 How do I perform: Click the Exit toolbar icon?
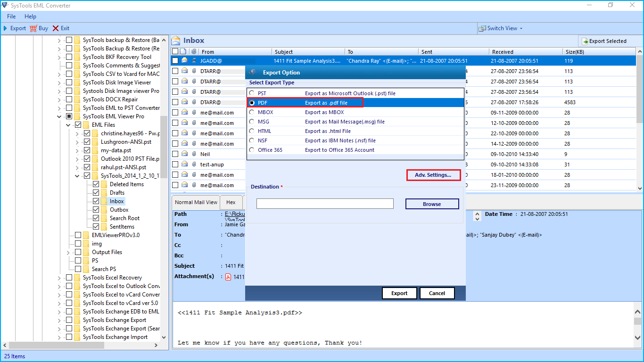(56, 28)
